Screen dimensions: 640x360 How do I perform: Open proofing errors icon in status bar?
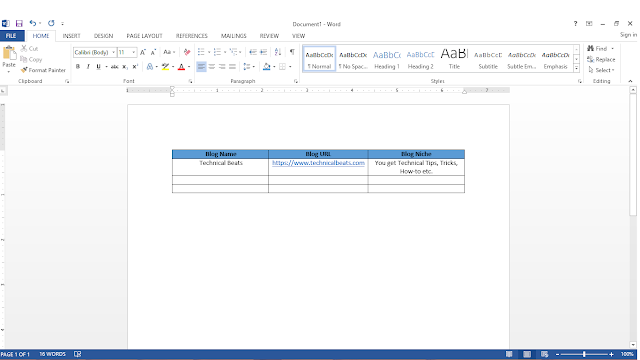point(78,354)
